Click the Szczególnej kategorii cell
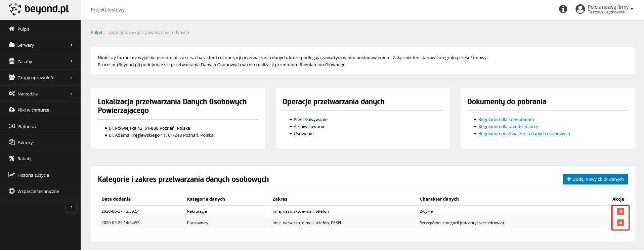644x250 pixels. (x=462, y=223)
